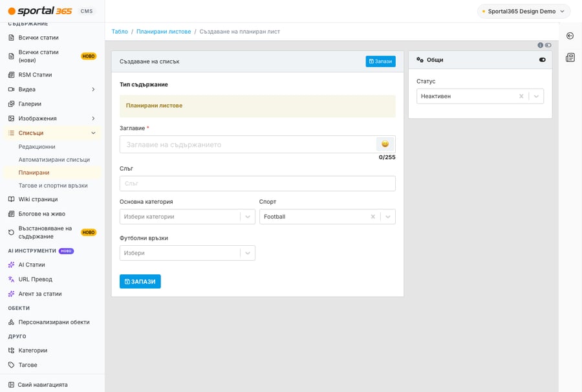This screenshot has height=392, width=582.
Task: Click the emoji picker button in the title field
Action: (x=385, y=144)
